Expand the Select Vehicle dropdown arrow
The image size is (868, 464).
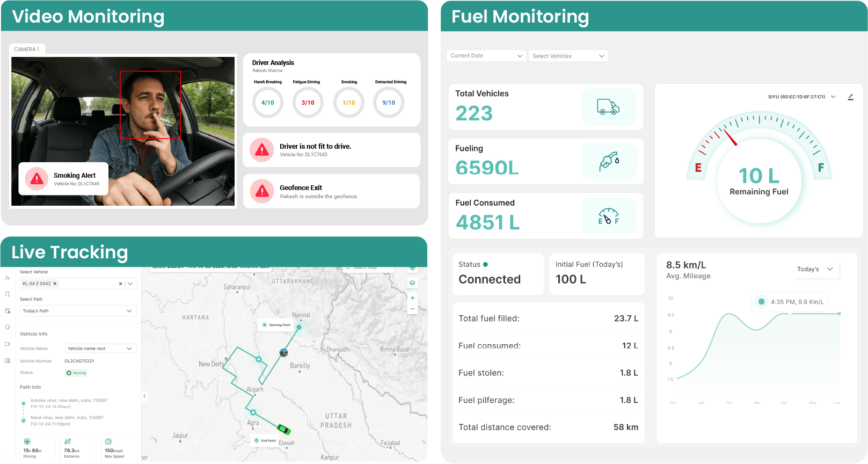pyautogui.click(x=130, y=284)
